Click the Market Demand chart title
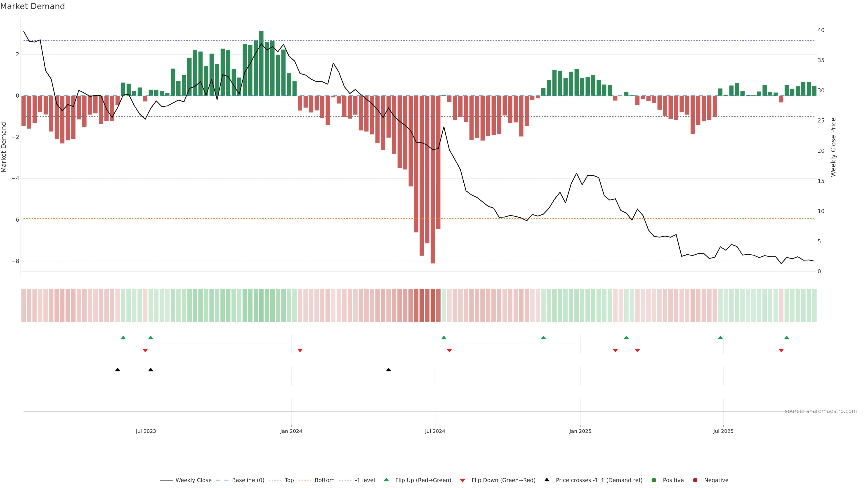 click(32, 6)
